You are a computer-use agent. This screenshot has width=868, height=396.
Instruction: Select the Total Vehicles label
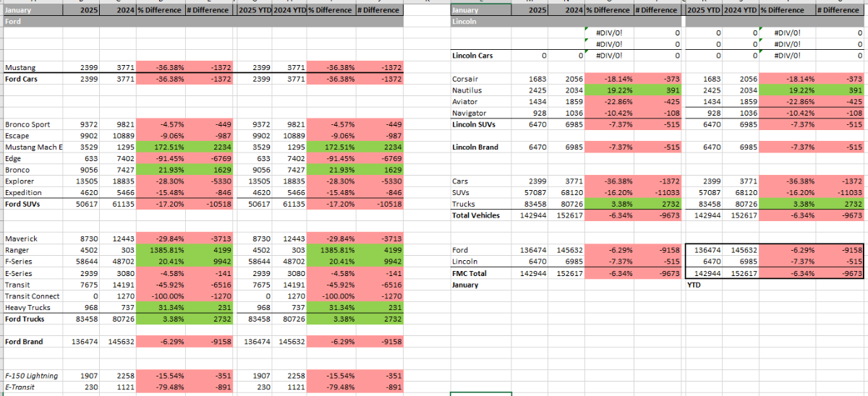click(x=476, y=215)
